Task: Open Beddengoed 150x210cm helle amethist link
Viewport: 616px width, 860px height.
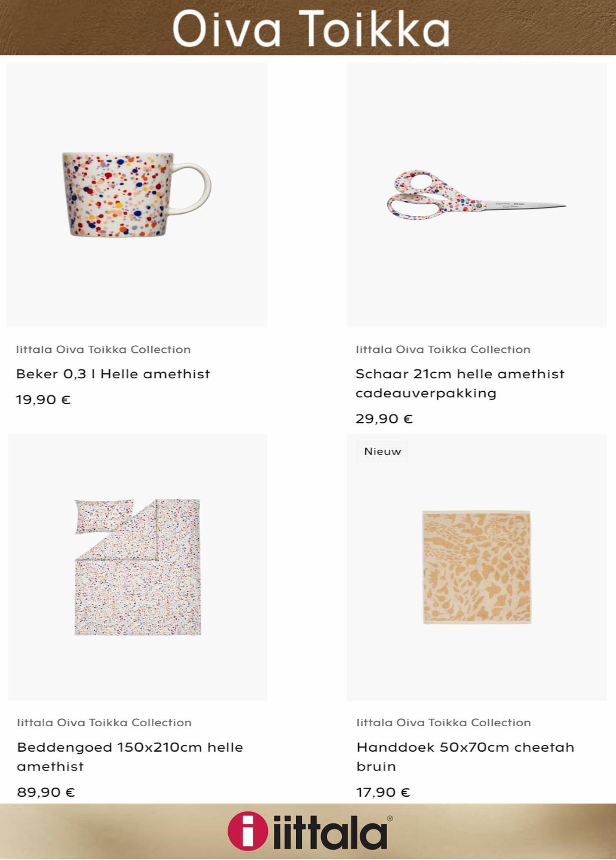Action: click(130, 757)
